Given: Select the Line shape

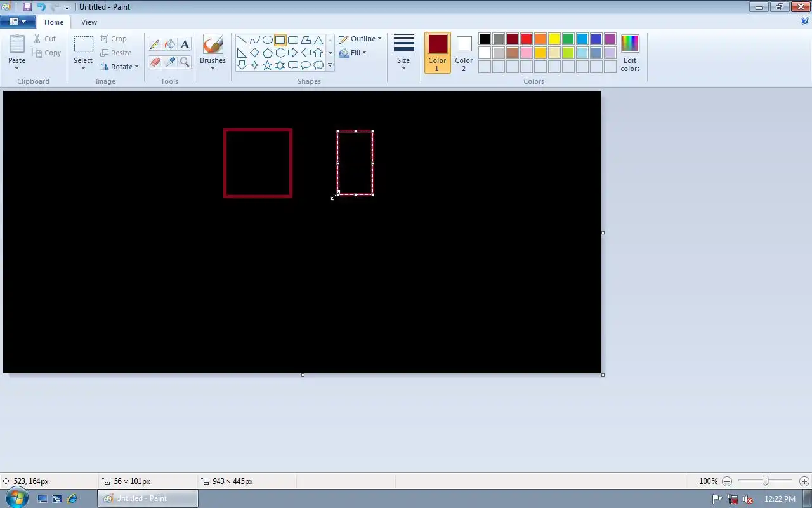Looking at the screenshot, I should (242, 40).
